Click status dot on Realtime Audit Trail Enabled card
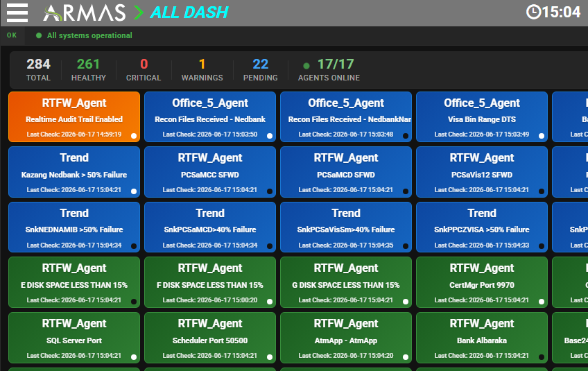Viewport: 588px width, 371px height. 134,136
